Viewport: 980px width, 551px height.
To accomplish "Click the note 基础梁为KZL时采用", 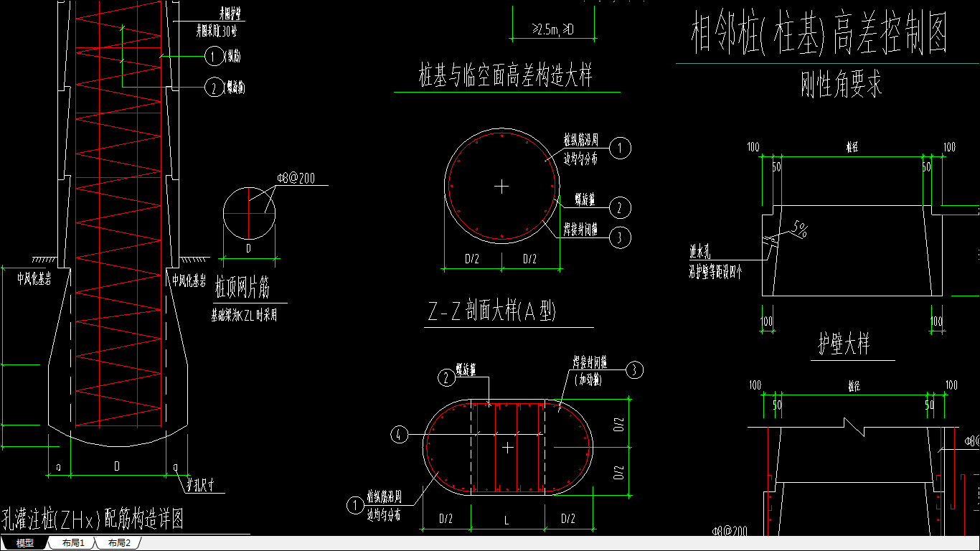I will [243, 314].
